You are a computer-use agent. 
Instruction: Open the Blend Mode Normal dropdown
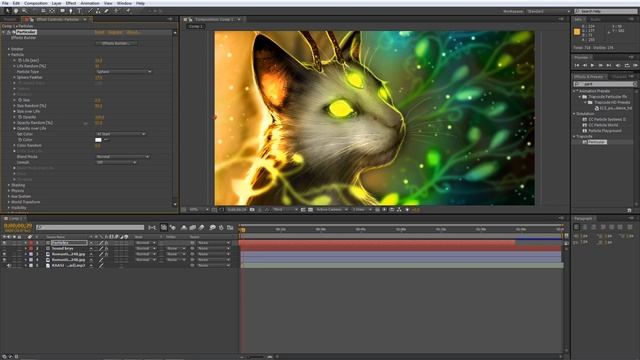tap(122, 157)
